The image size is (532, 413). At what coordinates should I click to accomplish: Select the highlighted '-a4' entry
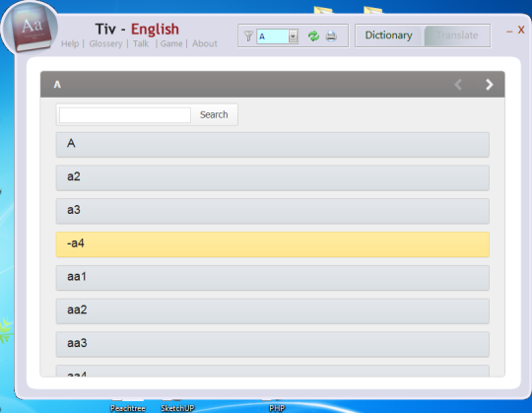[x=273, y=244]
